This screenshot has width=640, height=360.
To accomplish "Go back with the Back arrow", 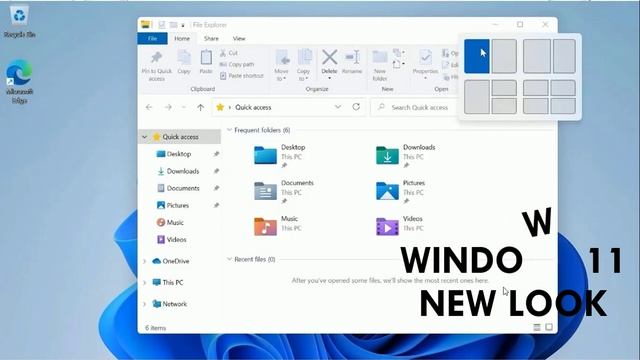I will click(149, 107).
